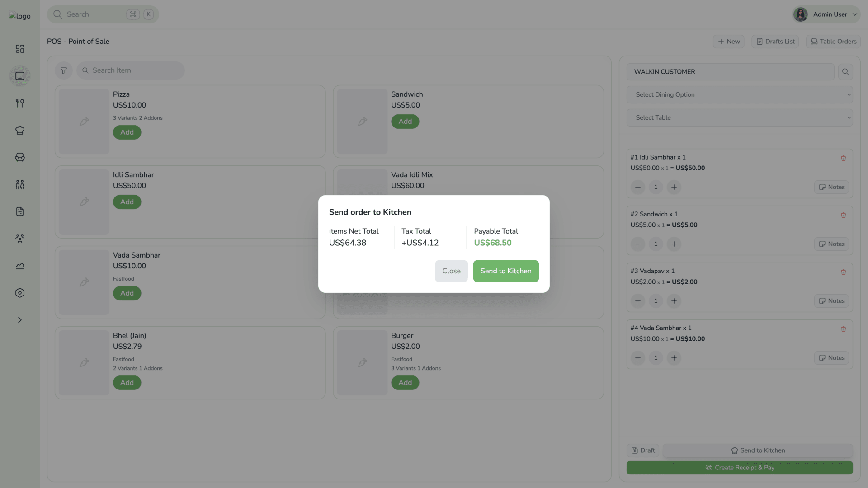Open the orders document icon in sidebar
The width and height of the screenshot is (868, 488).
[x=19, y=211]
